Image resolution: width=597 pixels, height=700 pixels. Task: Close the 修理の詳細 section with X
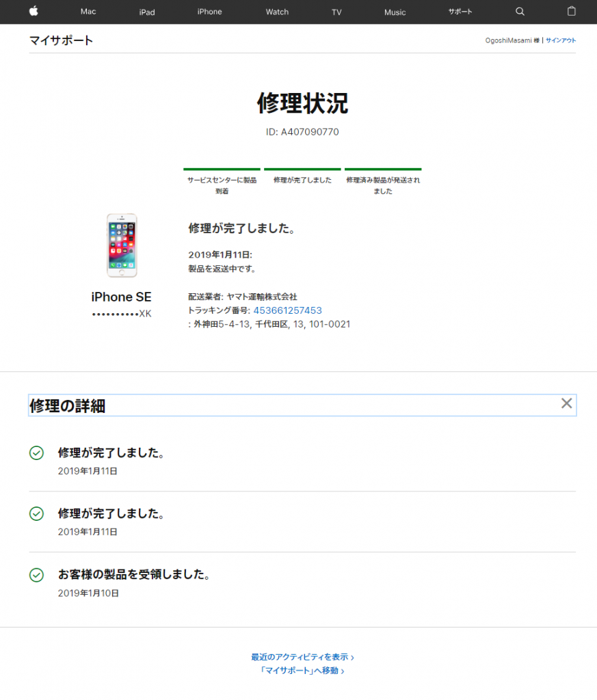coord(566,403)
